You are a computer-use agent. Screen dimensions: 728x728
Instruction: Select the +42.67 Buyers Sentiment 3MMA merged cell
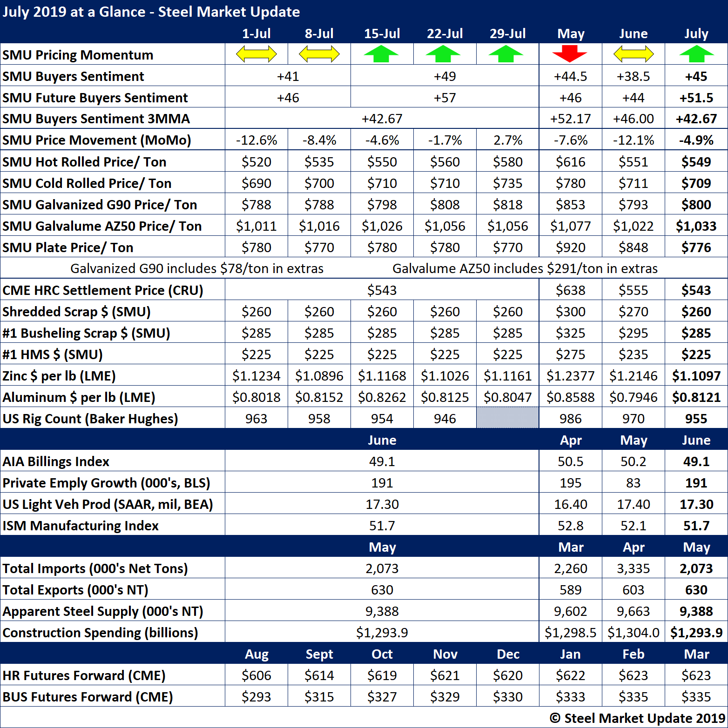click(382, 119)
